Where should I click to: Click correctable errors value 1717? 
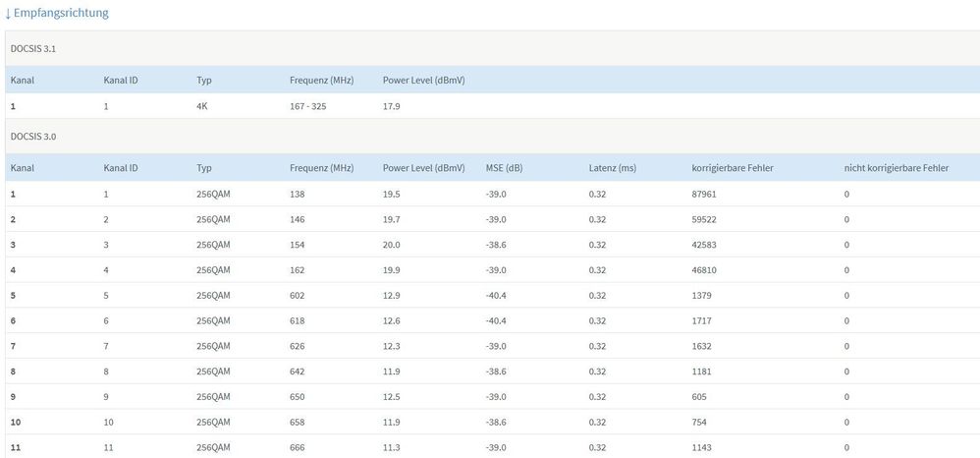702,321
